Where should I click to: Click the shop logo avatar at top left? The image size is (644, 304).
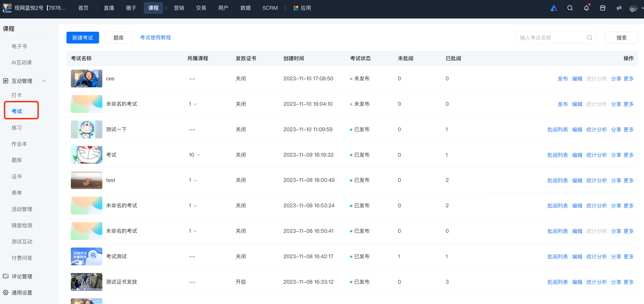[7, 8]
